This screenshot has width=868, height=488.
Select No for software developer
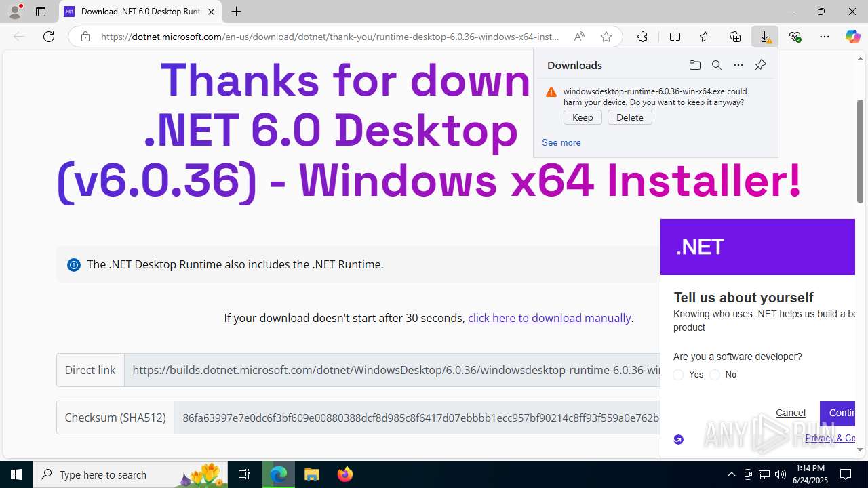click(x=715, y=375)
